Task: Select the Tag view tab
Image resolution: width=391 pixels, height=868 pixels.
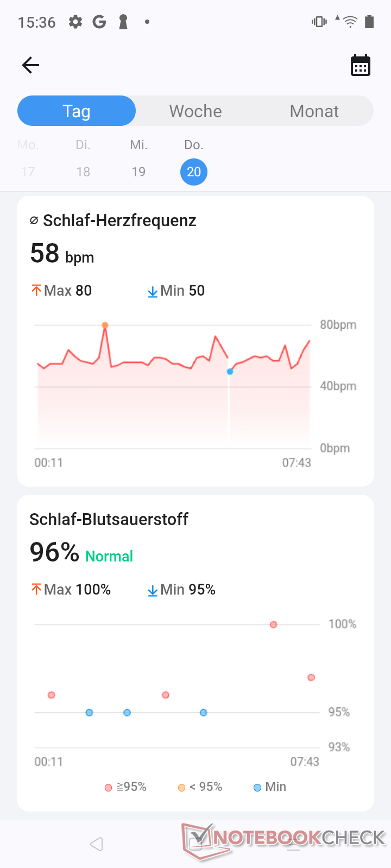Action: [77, 111]
